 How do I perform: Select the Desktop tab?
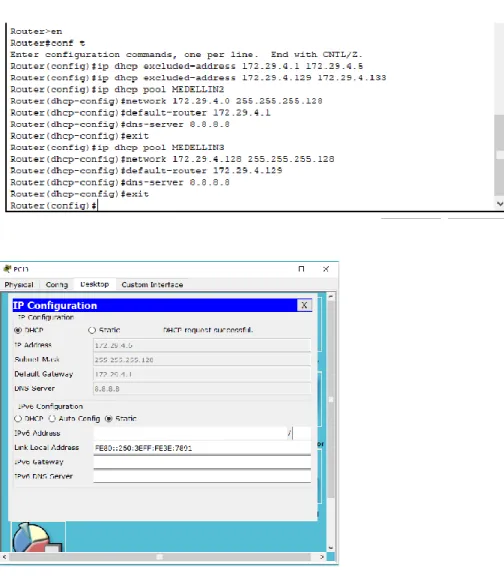tap(95, 284)
